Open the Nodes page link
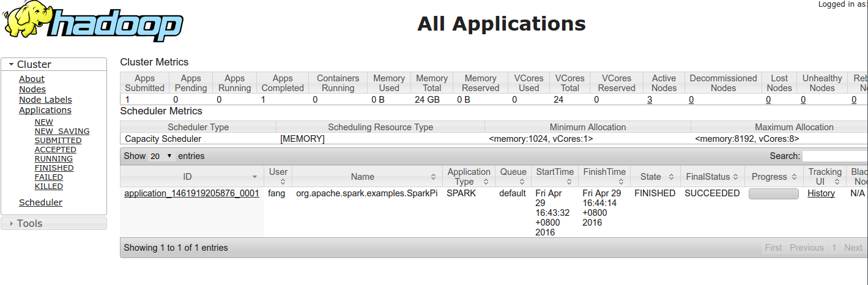The image size is (868, 285). point(32,89)
